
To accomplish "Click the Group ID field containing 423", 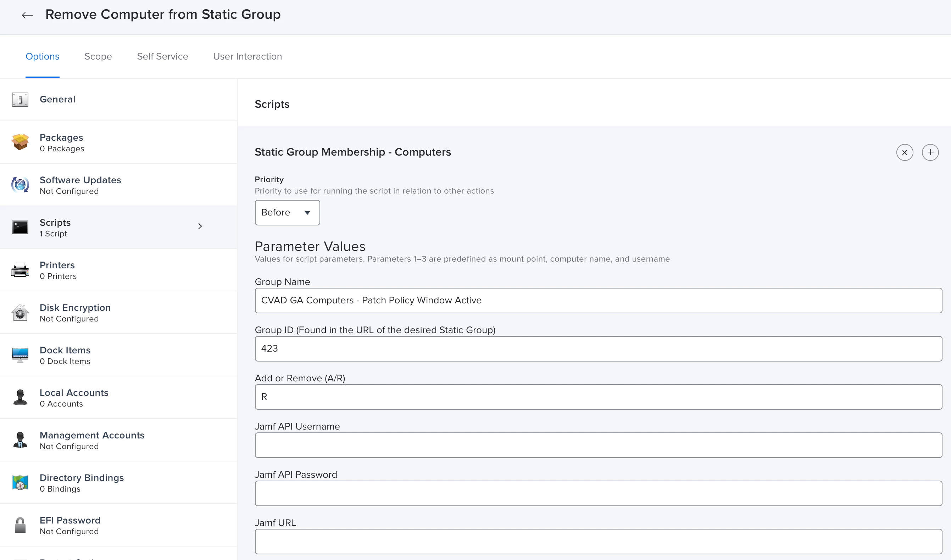I will (599, 349).
